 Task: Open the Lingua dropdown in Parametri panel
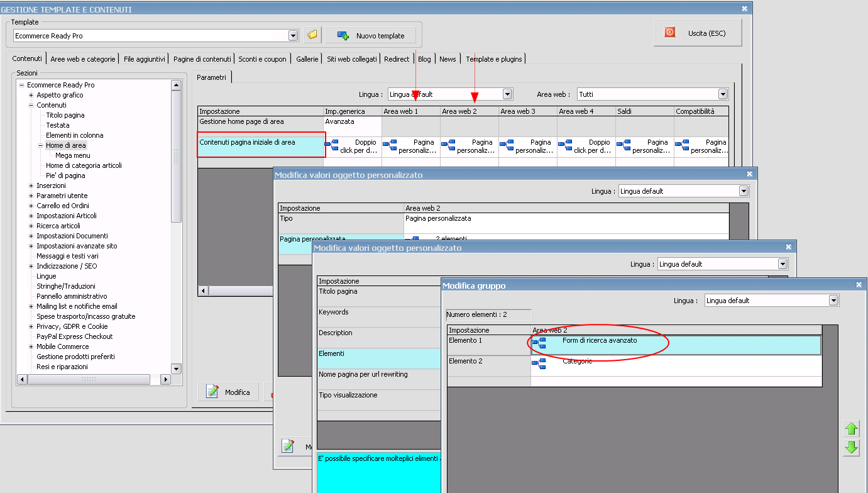click(x=507, y=94)
